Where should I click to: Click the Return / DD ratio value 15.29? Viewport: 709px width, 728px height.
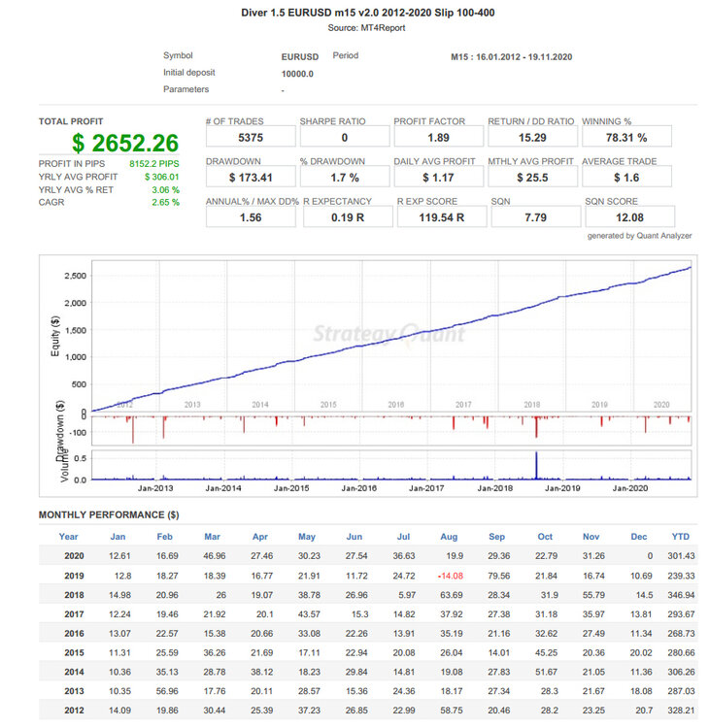(532, 138)
